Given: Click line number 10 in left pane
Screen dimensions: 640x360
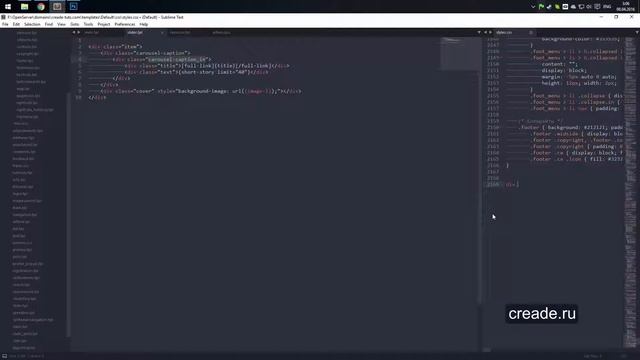Looking at the screenshot, I should 78,98.
